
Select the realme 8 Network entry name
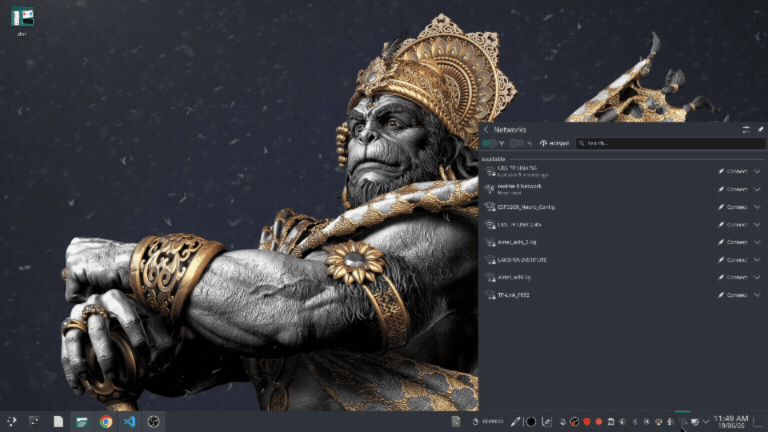tap(519, 186)
